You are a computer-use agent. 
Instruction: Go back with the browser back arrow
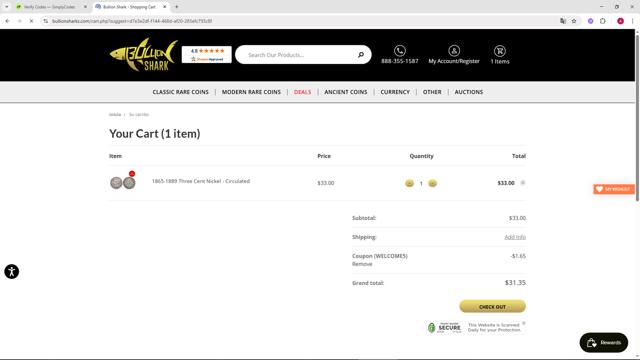[x=7, y=21]
